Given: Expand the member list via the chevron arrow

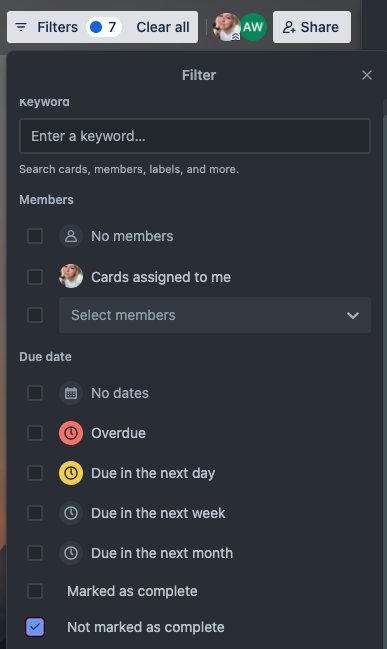Looking at the screenshot, I should 353,315.
